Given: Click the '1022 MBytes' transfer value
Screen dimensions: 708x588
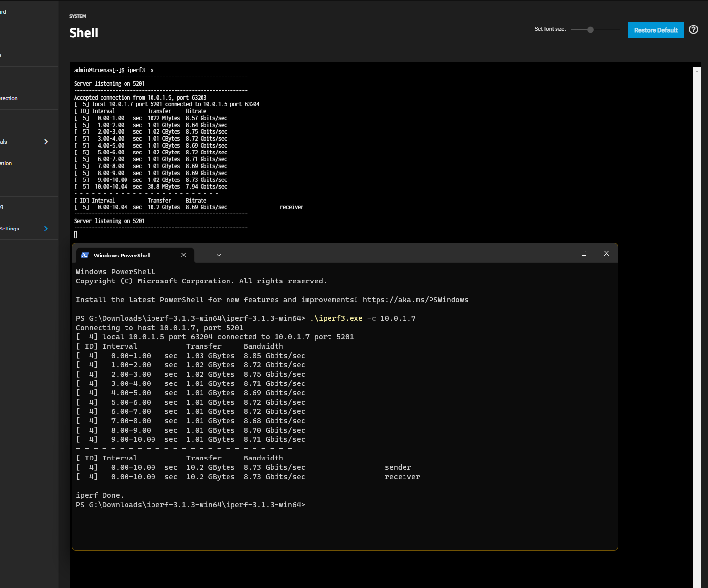Looking at the screenshot, I should point(164,118).
